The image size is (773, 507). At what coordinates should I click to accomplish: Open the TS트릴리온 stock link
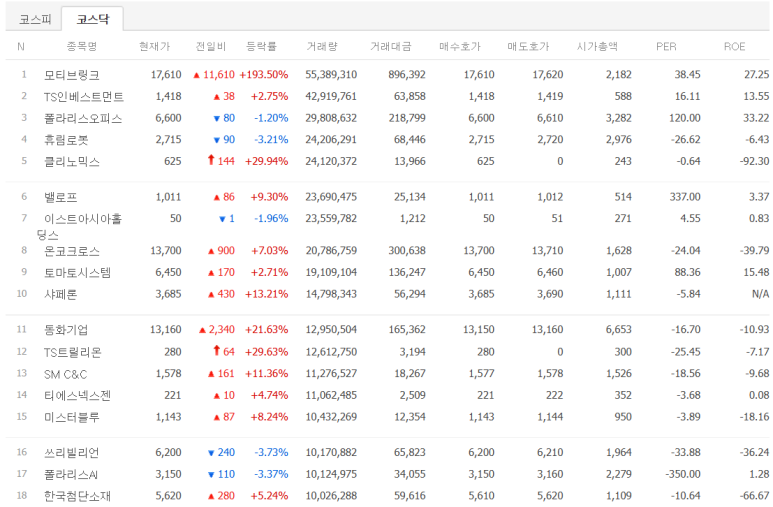click(72, 352)
